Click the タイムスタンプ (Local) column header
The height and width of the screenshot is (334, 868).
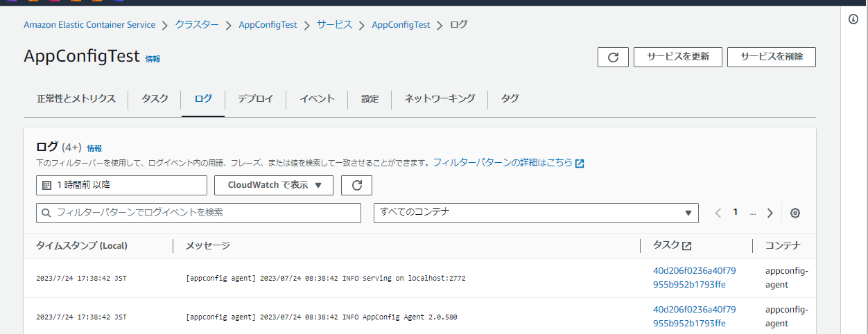(x=81, y=246)
